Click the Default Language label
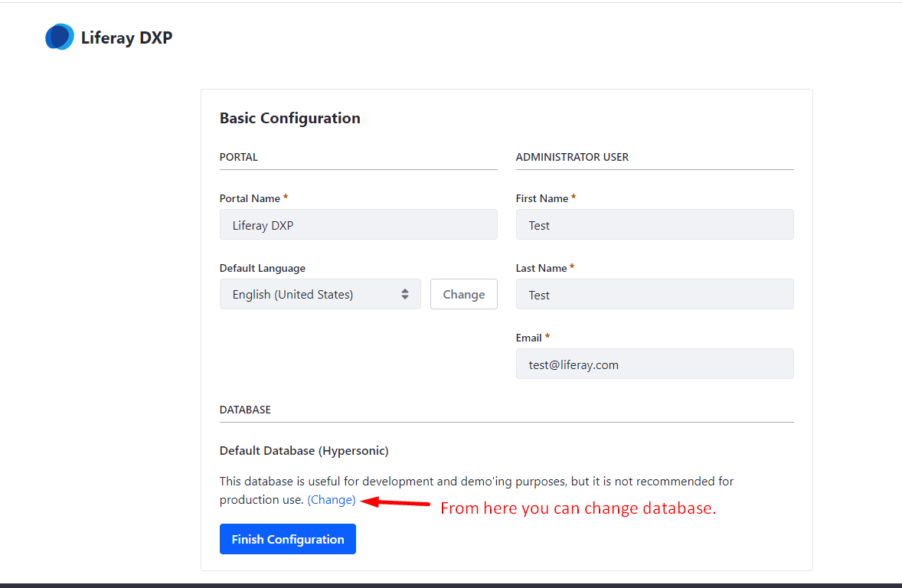 point(263,268)
